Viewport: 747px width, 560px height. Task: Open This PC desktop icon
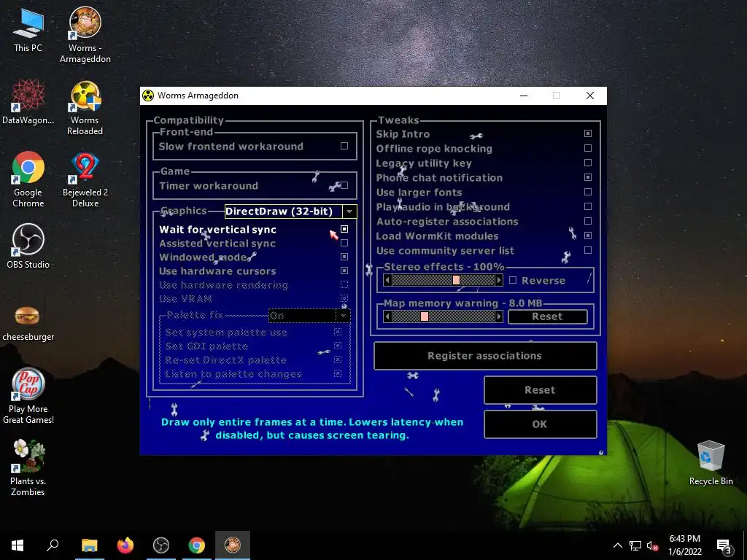[28, 29]
